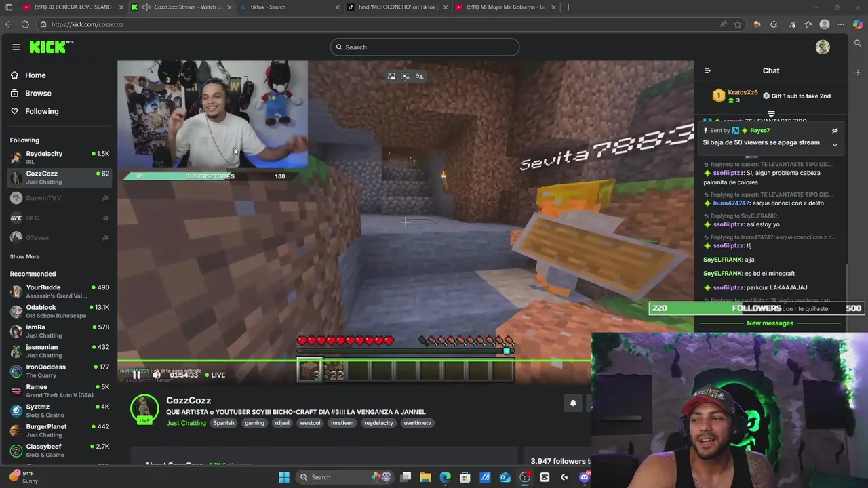This screenshot has height=488, width=868.
Task: Select the gaming tag
Action: [254, 423]
